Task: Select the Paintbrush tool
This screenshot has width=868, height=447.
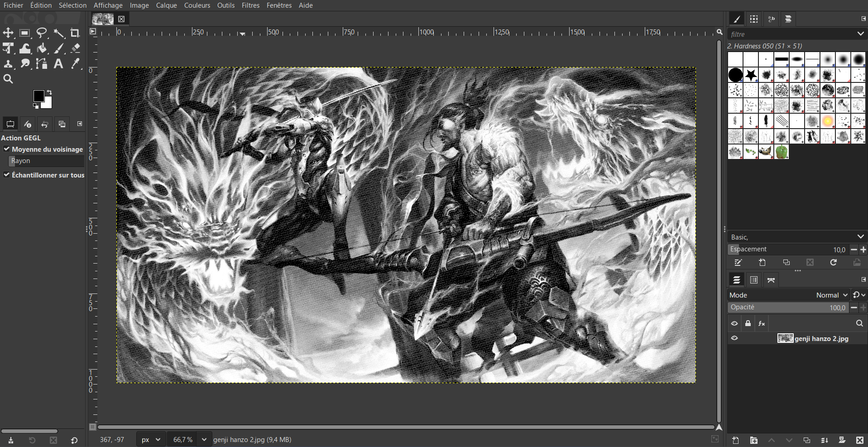Action: [x=58, y=48]
